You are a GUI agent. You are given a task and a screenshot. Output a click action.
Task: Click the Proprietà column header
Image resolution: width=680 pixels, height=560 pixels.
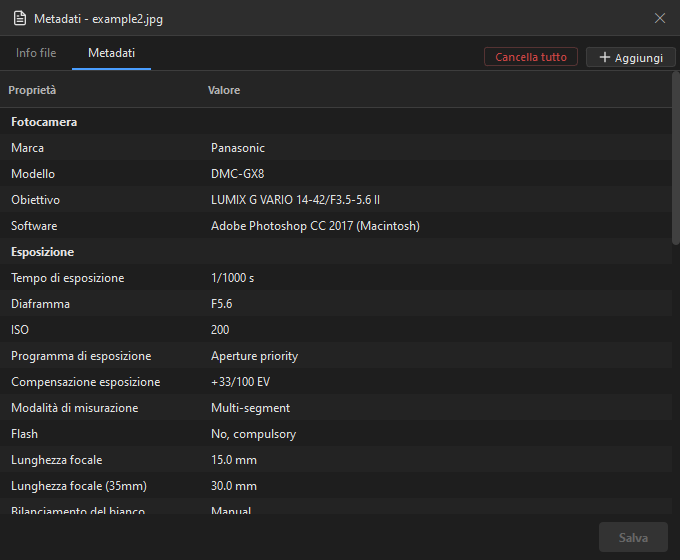pyautogui.click(x=32, y=90)
